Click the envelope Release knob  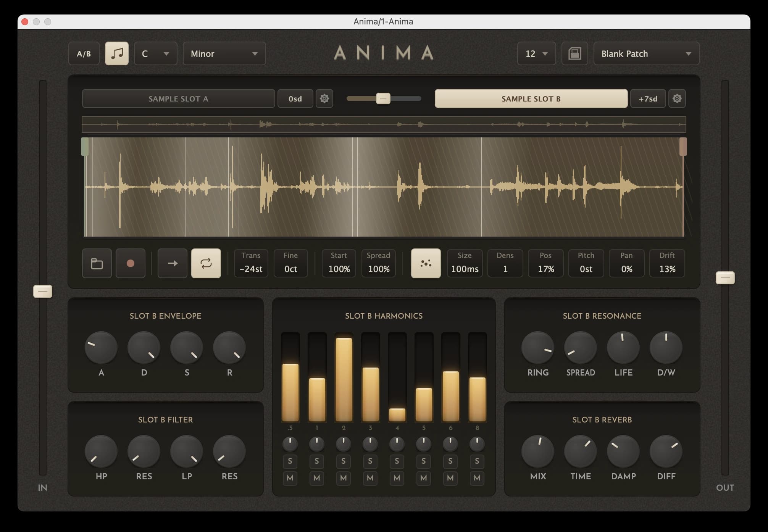(x=229, y=348)
